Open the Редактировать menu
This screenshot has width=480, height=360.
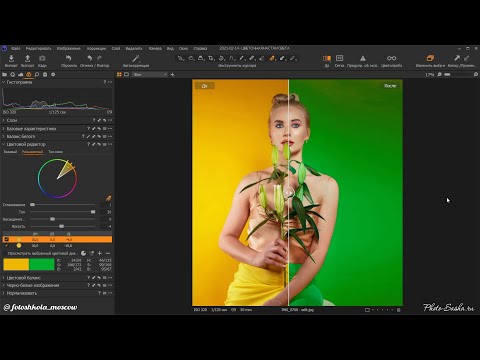(x=38, y=49)
